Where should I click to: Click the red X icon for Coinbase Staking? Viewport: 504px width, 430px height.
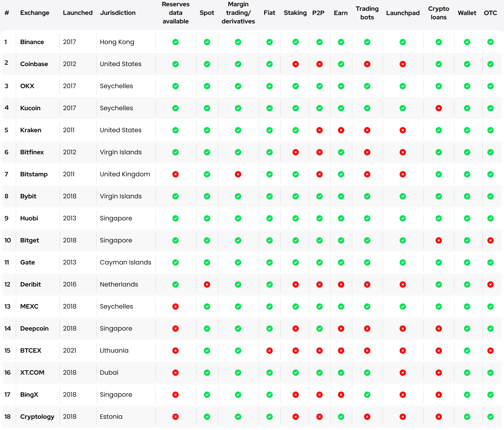coord(295,65)
